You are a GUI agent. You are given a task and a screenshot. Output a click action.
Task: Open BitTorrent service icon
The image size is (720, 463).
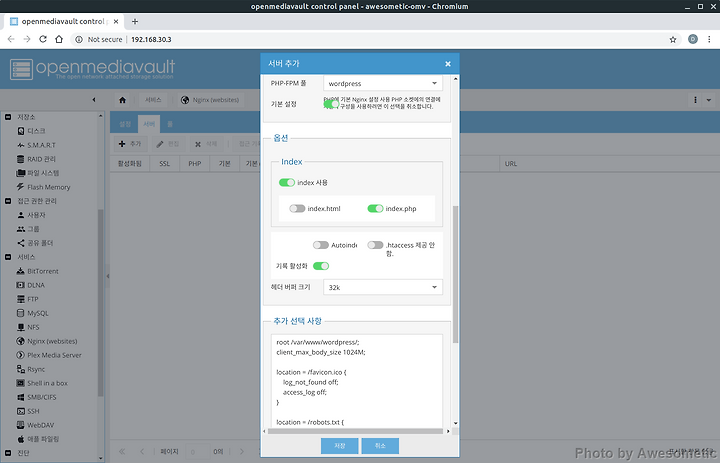pyautogui.click(x=21, y=271)
